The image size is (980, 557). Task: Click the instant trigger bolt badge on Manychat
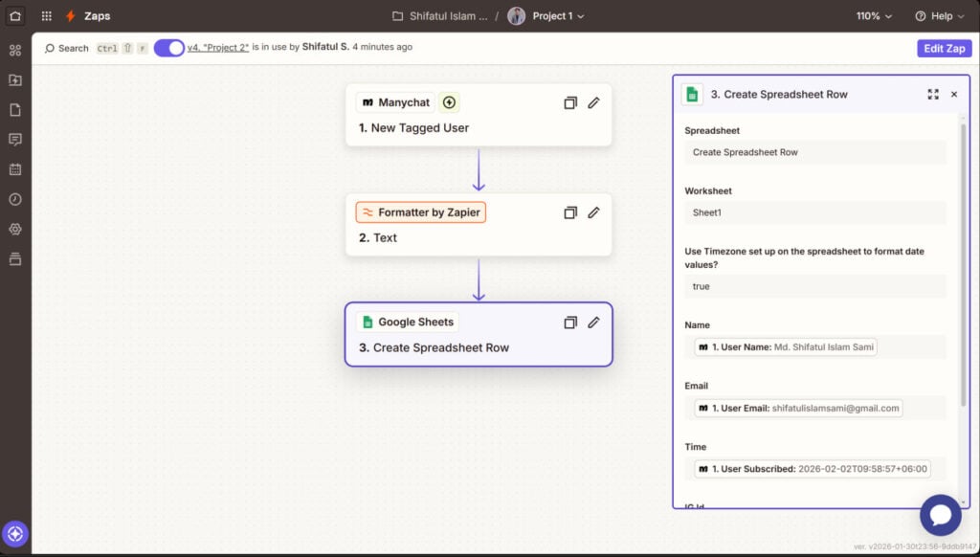coord(449,102)
